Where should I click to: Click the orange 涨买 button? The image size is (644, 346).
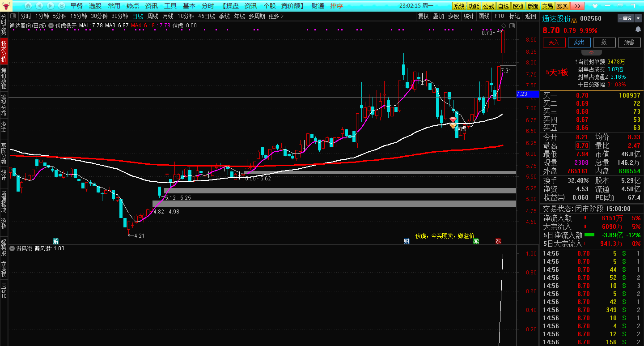coord(562,6)
